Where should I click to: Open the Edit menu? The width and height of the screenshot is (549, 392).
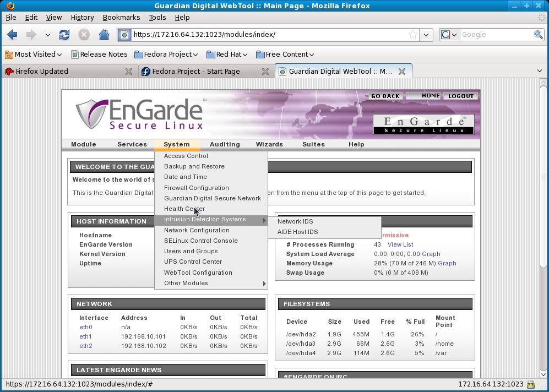[x=31, y=18]
